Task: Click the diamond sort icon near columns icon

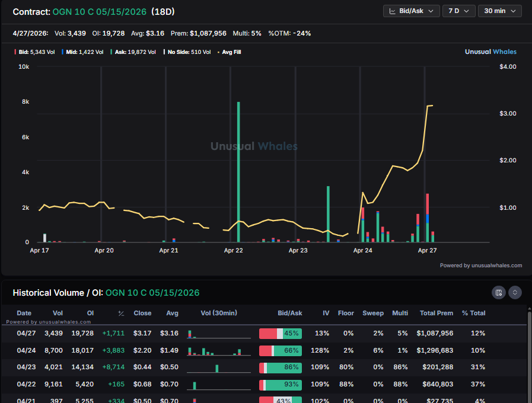Action: click(514, 292)
